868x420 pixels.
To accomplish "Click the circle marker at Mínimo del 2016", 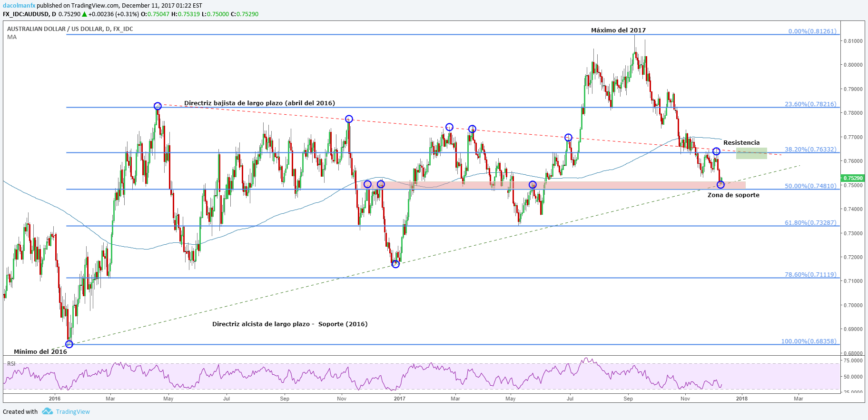I will [69, 344].
